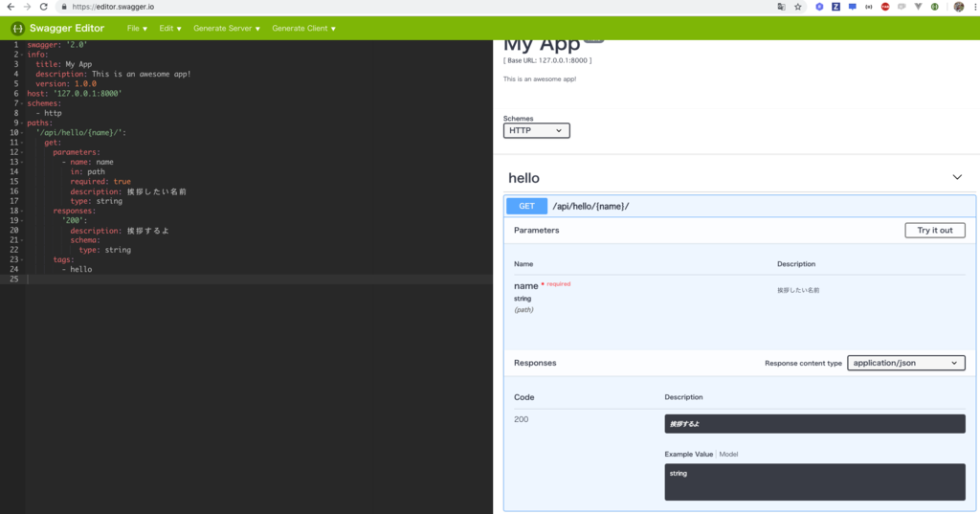Open the (x) extension icon
Image resolution: width=980 pixels, height=514 pixels.
pos(869,7)
